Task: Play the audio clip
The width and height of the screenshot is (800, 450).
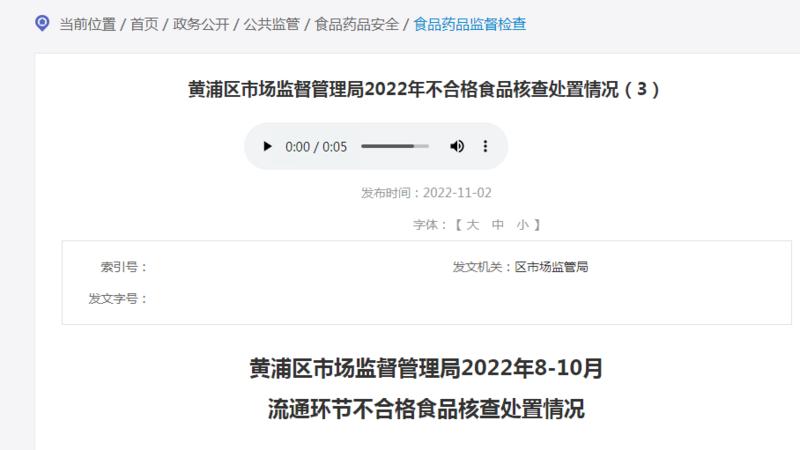Action: pyautogui.click(x=267, y=146)
